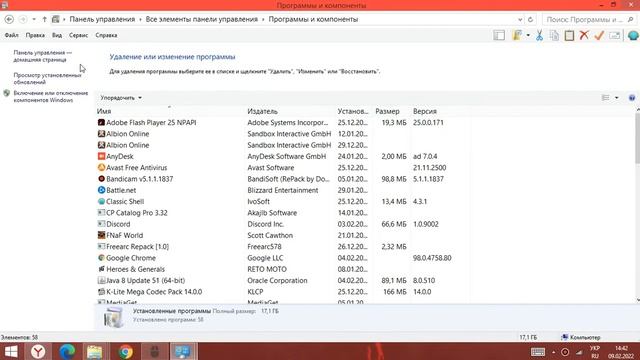Select the AnyDesk program row
The width and height of the screenshot is (640, 360).
(120, 156)
